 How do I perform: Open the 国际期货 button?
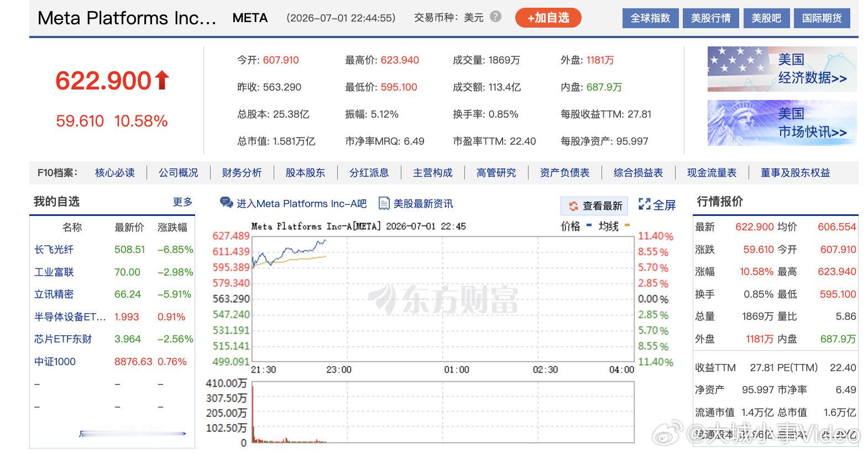pos(822,18)
